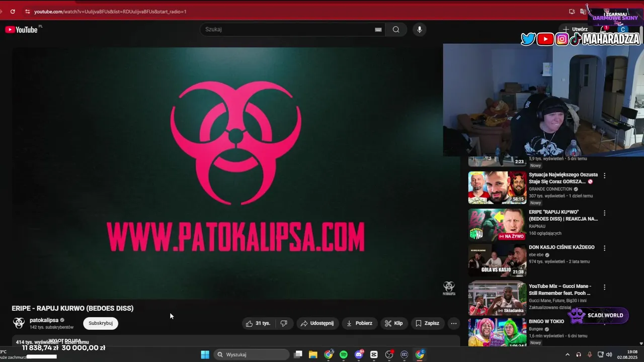Like the video with thumbs up
Screen dimensions: 644x362
coord(258,323)
